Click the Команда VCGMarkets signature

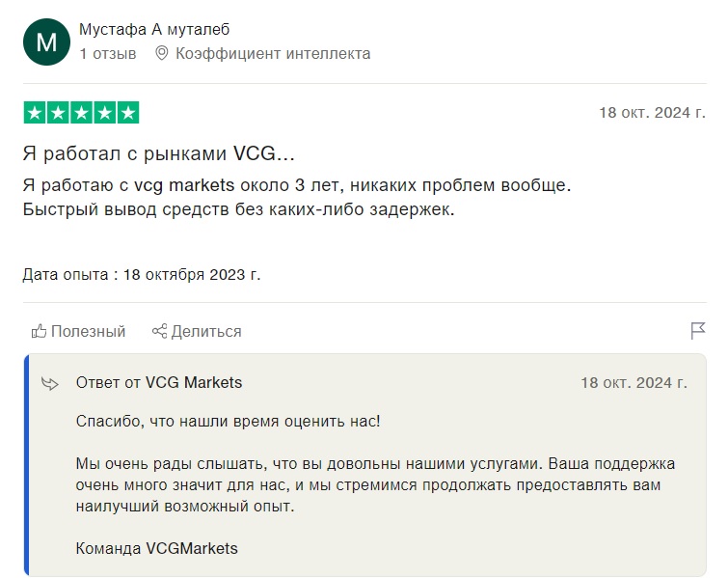pyautogui.click(x=156, y=548)
